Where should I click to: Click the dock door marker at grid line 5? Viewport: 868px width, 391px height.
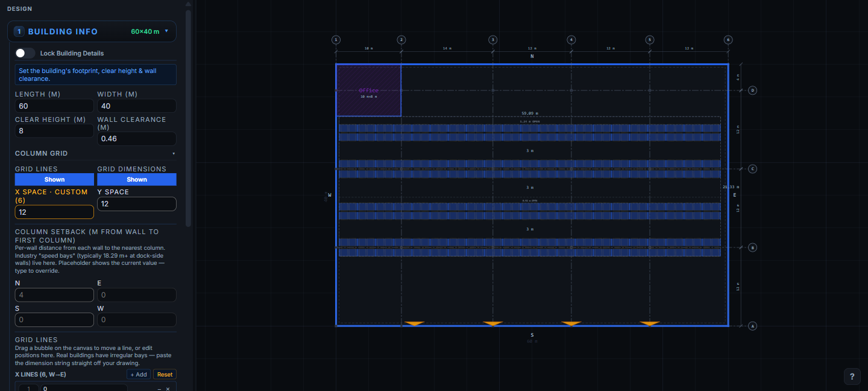click(650, 324)
